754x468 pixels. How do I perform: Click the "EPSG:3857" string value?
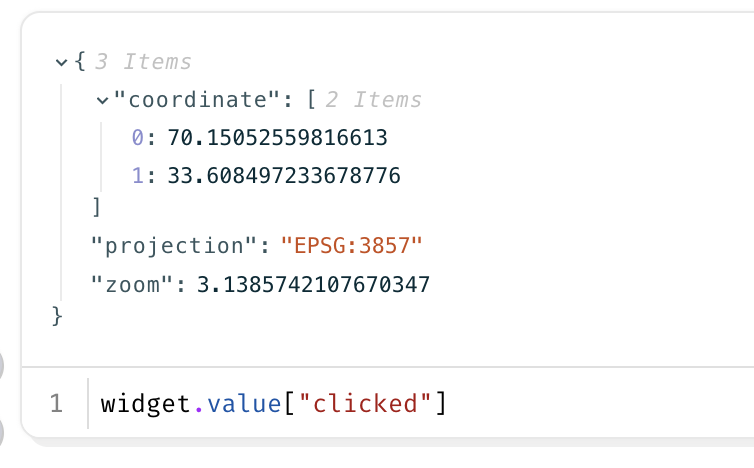coord(352,246)
